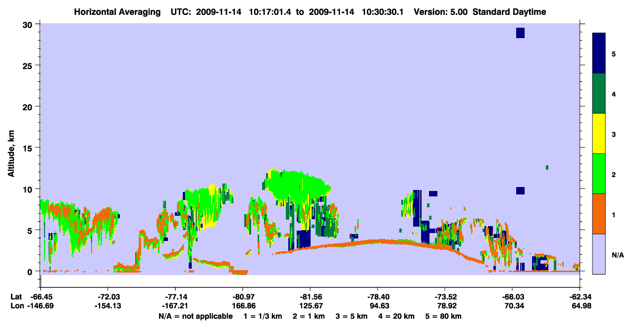This screenshot has height=330, width=644.
Task: Click the latitude value '-72.03'
Action: (107, 296)
